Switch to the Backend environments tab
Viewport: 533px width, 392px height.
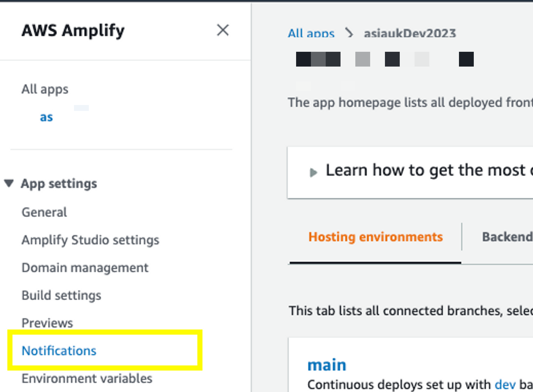click(x=508, y=237)
